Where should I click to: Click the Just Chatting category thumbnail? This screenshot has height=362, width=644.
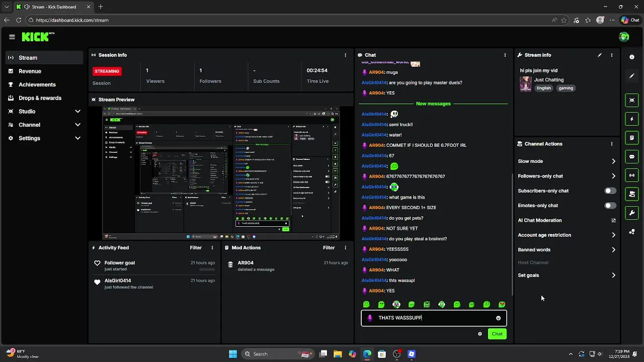point(526,84)
